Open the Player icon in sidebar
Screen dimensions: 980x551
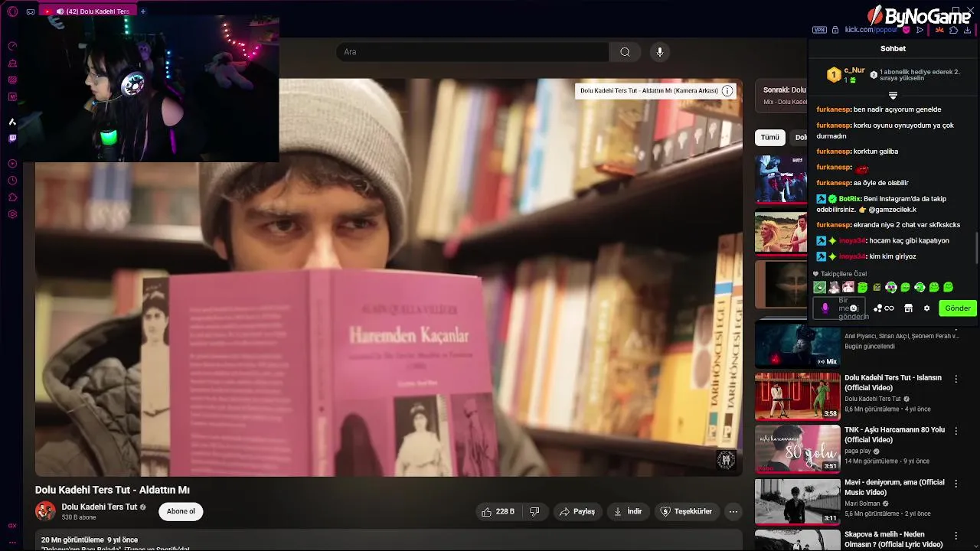pos(12,164)
